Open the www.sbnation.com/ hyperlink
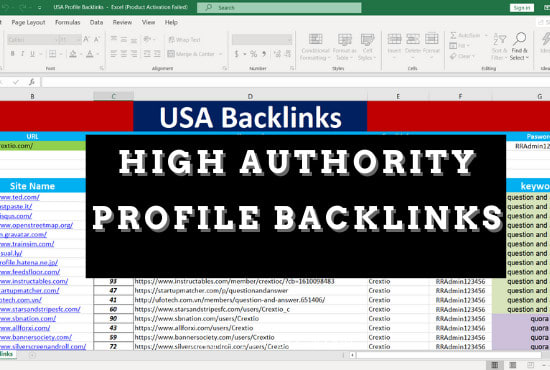Image resolution: width=550 pixels, height=370 pixels. click(x=28, y=318)
